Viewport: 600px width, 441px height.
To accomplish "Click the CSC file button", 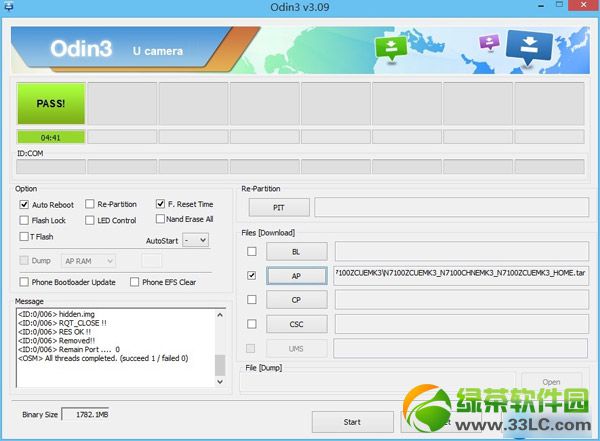I will [297, 324].
